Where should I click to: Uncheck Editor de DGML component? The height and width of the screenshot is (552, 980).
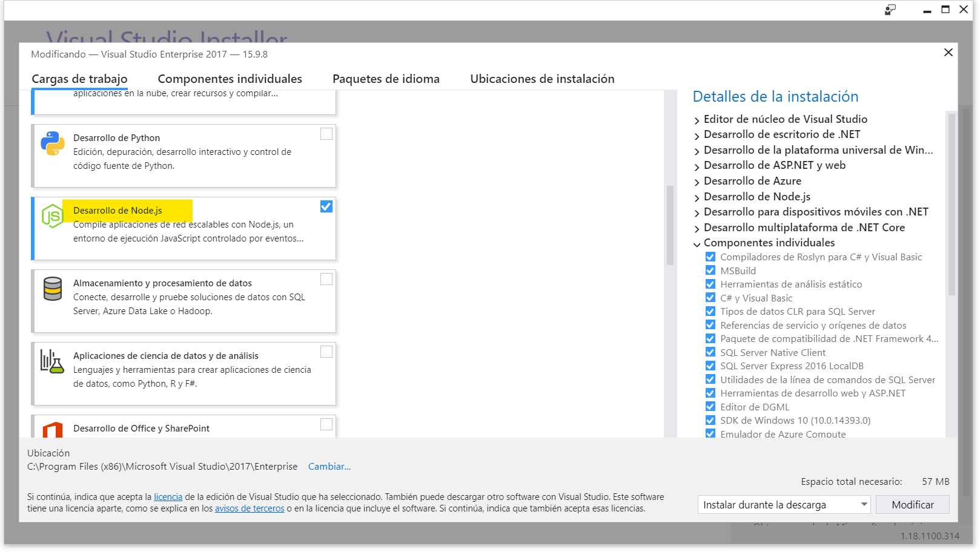pos(710,407)
